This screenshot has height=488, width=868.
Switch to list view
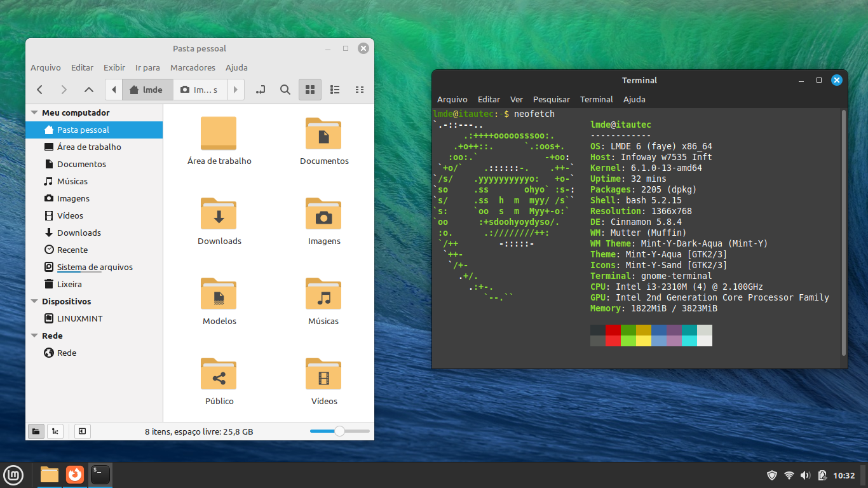pos(335,90)
